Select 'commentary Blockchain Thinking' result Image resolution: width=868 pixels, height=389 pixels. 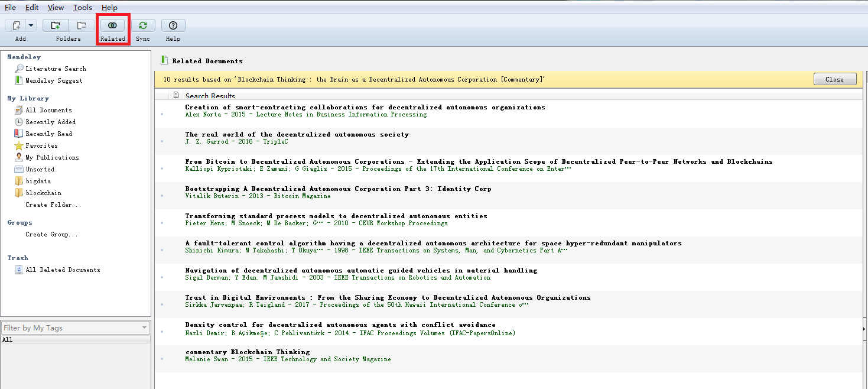pos(248,352)
